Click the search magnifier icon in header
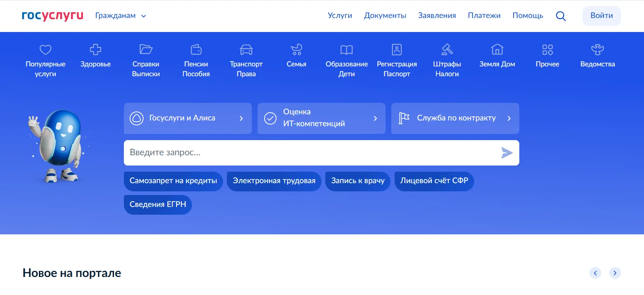Viewport: 644px width, 295px height. coord(561,16)
